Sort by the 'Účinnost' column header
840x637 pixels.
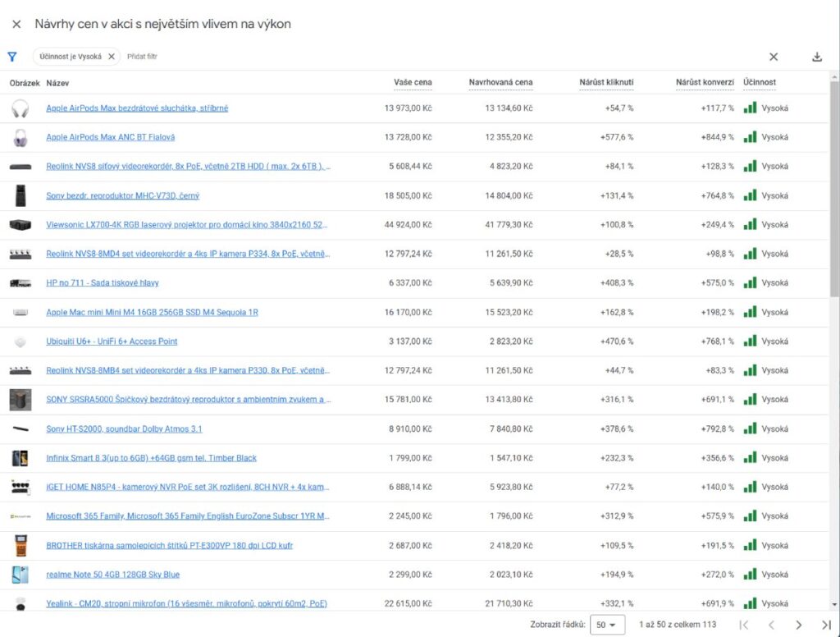(760, 83)
